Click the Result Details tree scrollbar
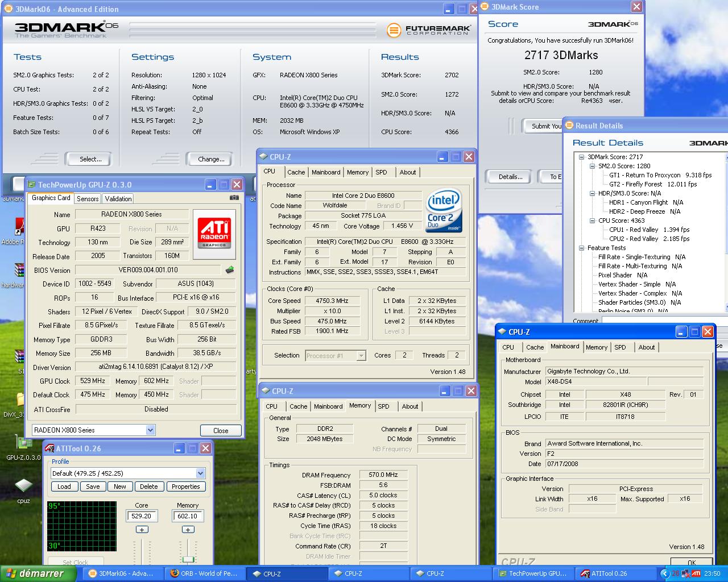The width and height of the screenshot is (728, 582). coord(727,232)
